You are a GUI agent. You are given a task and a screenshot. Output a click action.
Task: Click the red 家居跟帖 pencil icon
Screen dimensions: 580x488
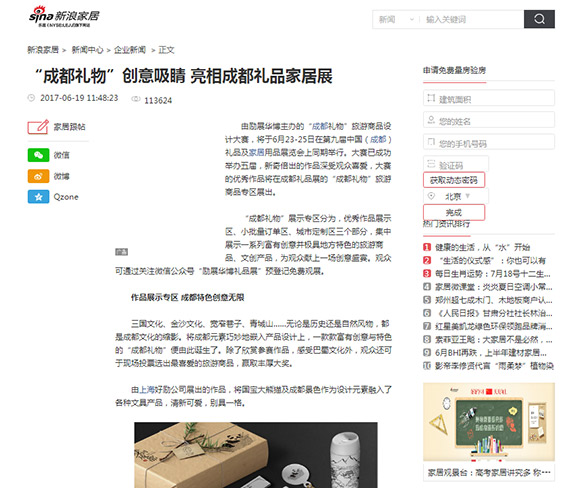pos(38,127)
